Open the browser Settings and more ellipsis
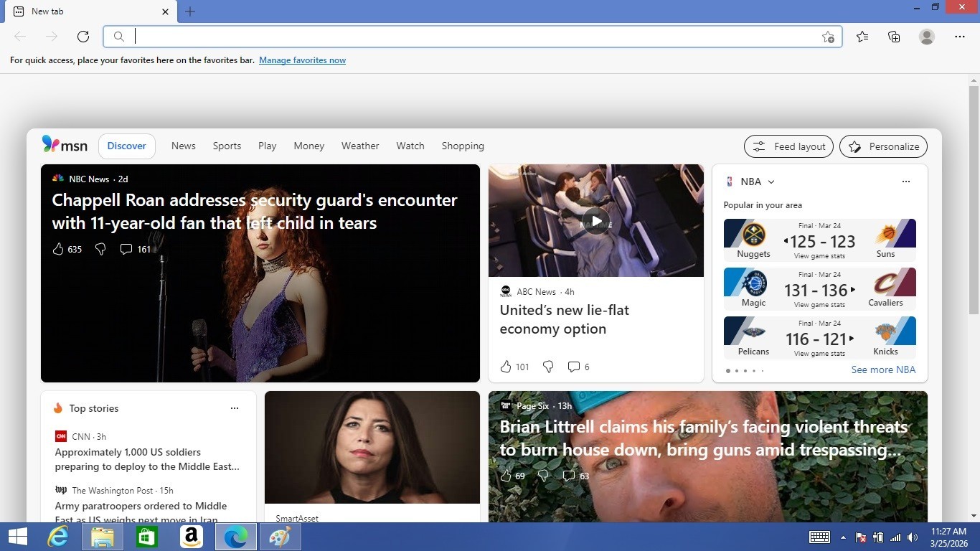 [x=960, y=37]
